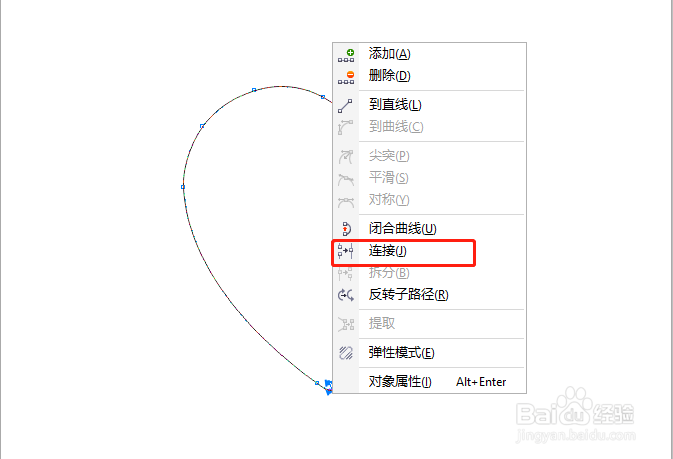Select the leftmost node on the curve
The height and width of the screenshot is (459, 673).
tap(183, 187)
